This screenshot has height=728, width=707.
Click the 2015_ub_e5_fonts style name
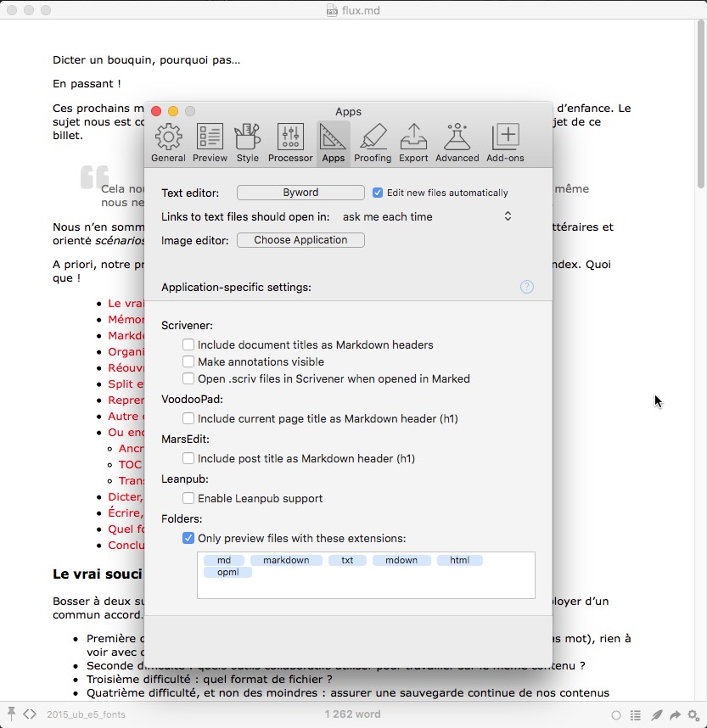point(86,714)
